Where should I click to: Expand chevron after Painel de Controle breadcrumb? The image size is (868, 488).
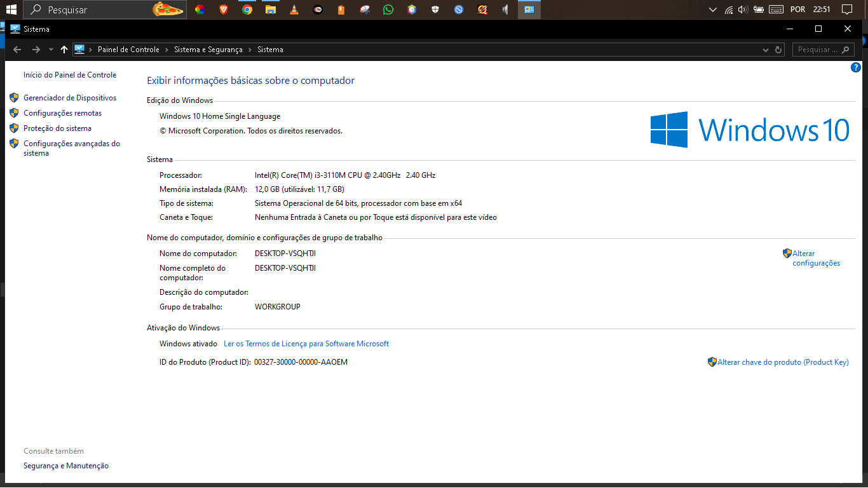pos(167,50)
